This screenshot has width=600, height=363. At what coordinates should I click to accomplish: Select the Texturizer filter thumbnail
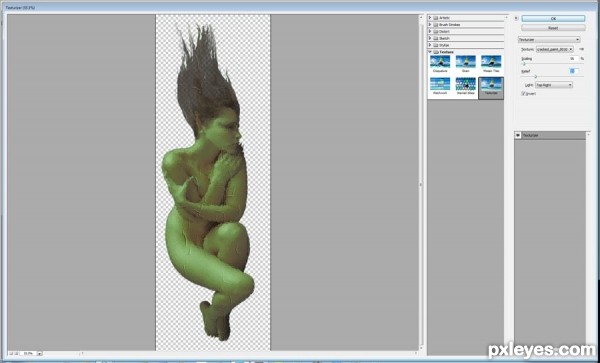pyautogui.click(x=491, y=88)
